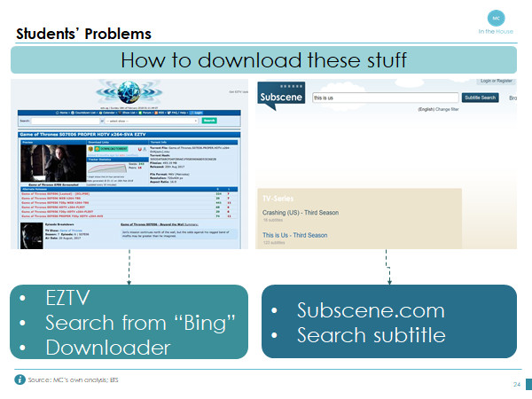Viewport: 532px width, 399px height.
Task: Open Crashing (US) - Third Season result
Action: [x=301, y=213]
